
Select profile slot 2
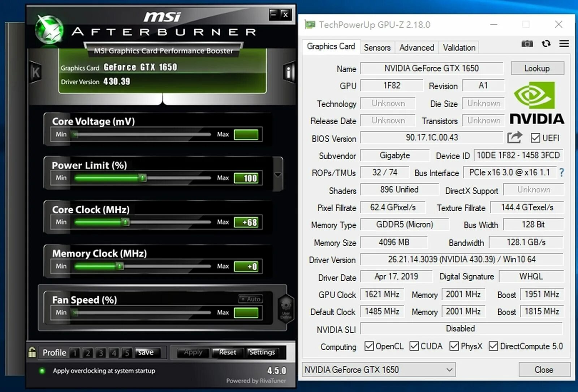[87, 353]
